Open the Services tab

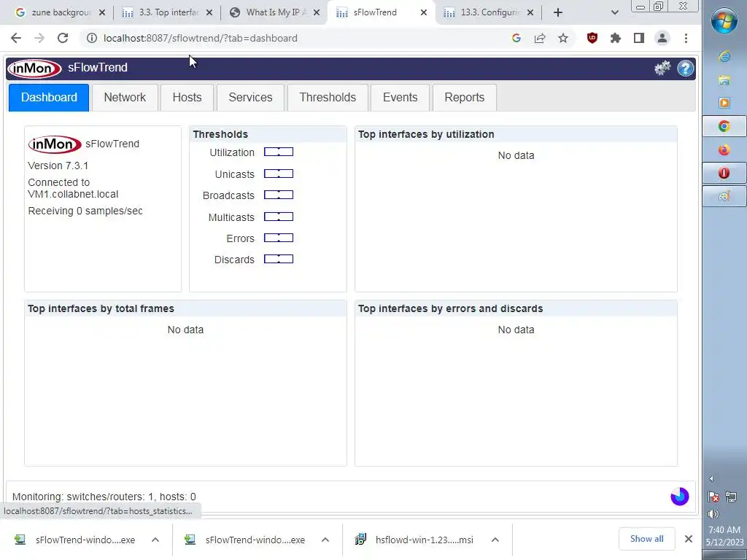tap(251, 98)
